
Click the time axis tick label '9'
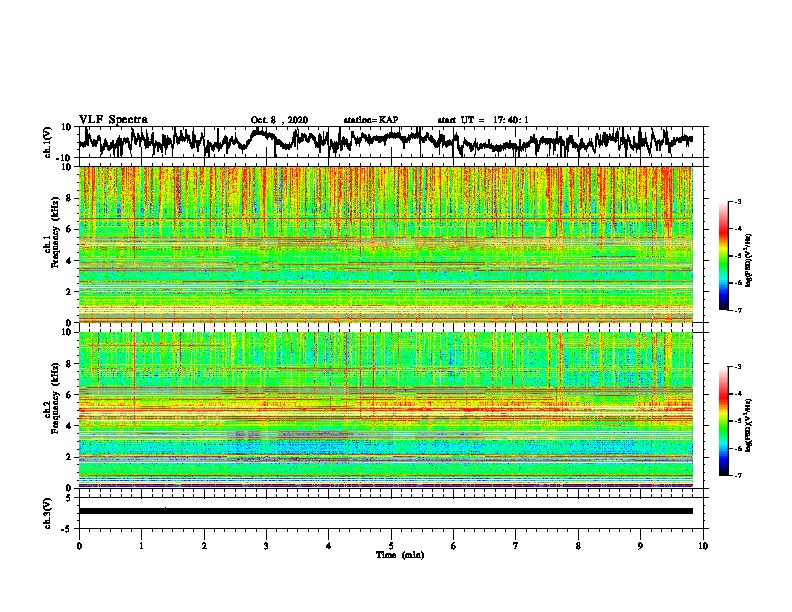click(x=640, y=546)
